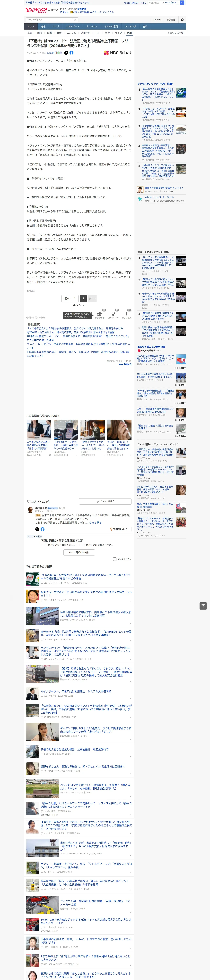Open 購入履歴 link

(171, 19)
